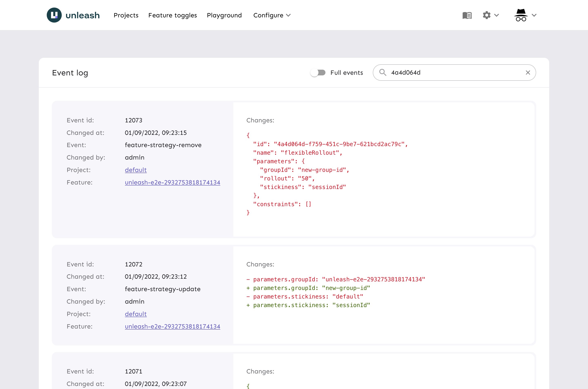
Task: Toggle the Full events switch
Action: 318,73
